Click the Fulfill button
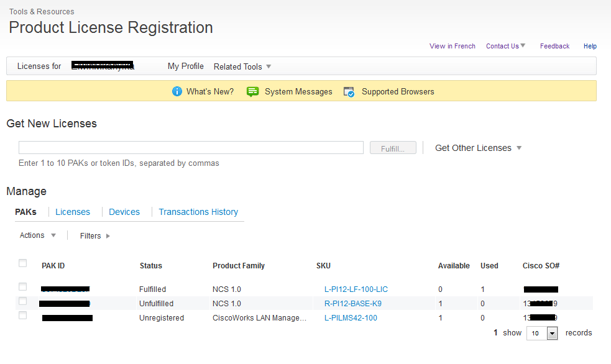Screen dimensions: 611x364 click(x=393, y=147)
